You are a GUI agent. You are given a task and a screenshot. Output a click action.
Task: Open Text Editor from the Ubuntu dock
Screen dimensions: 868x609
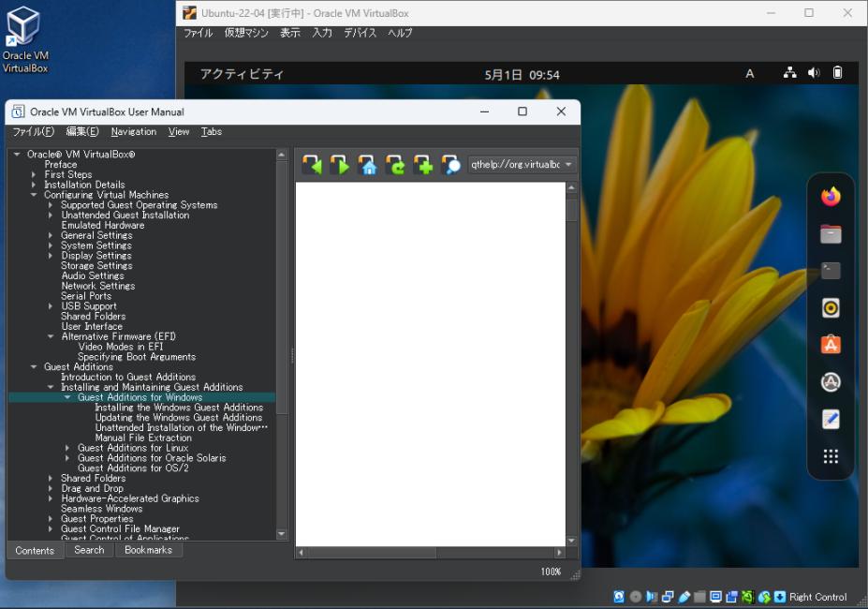click(831, 419)
